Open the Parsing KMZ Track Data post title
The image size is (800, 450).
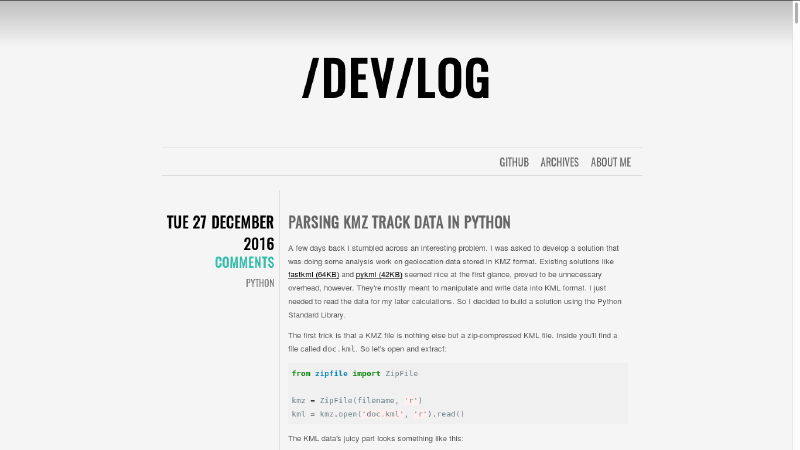tap(399, 222)
